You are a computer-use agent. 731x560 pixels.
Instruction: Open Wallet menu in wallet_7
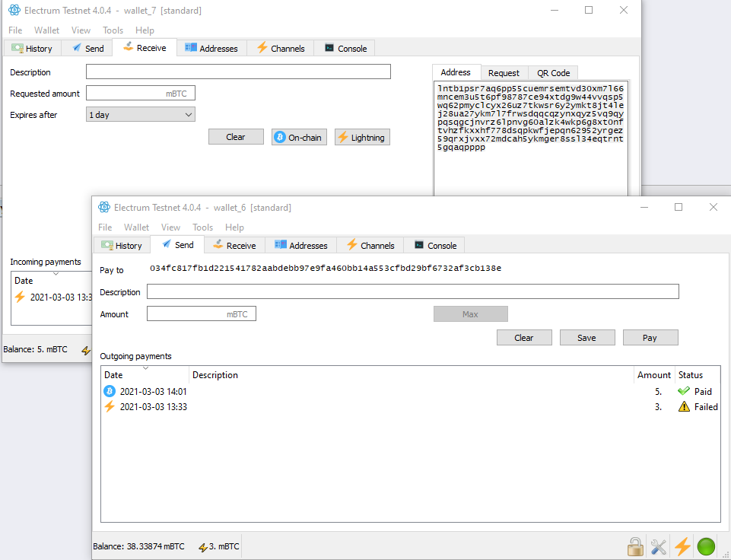pos(46,30)
